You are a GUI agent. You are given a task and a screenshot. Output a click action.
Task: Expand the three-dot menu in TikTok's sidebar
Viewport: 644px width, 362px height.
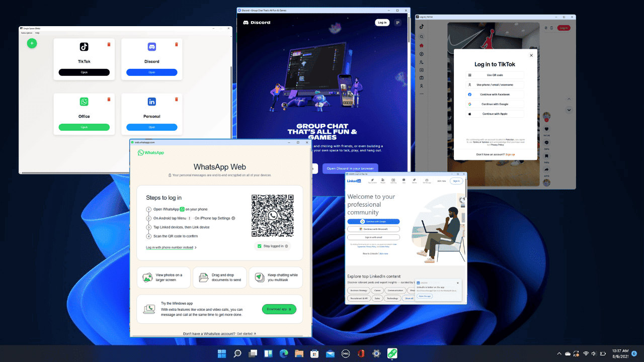click(422, 93)
